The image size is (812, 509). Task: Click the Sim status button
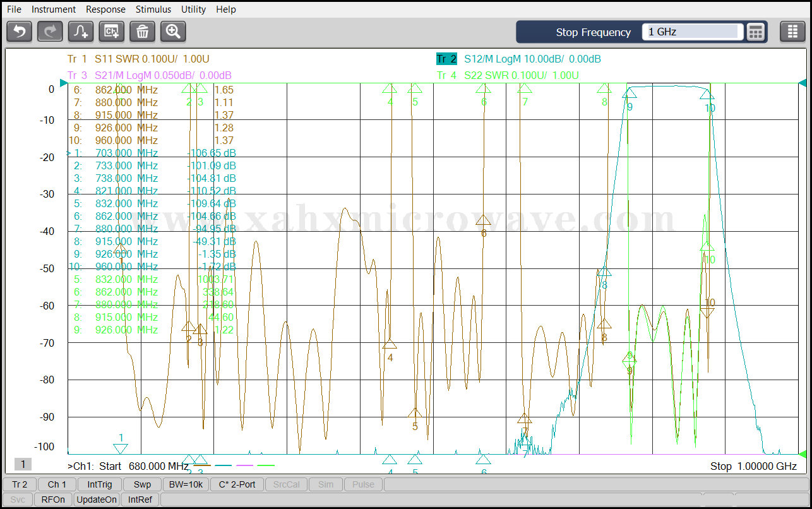(326, 484)
